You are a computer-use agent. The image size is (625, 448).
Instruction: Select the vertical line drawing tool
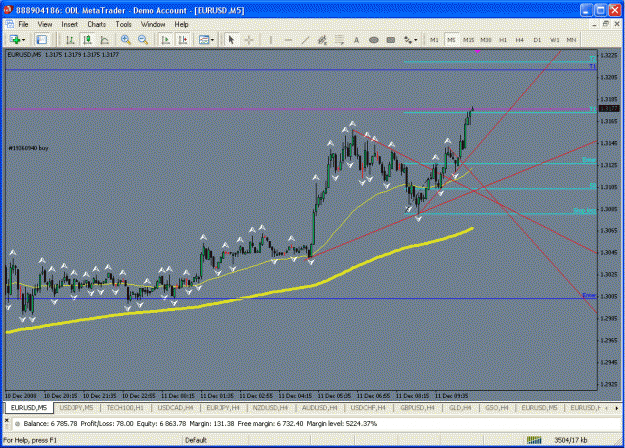click(271, 40)
